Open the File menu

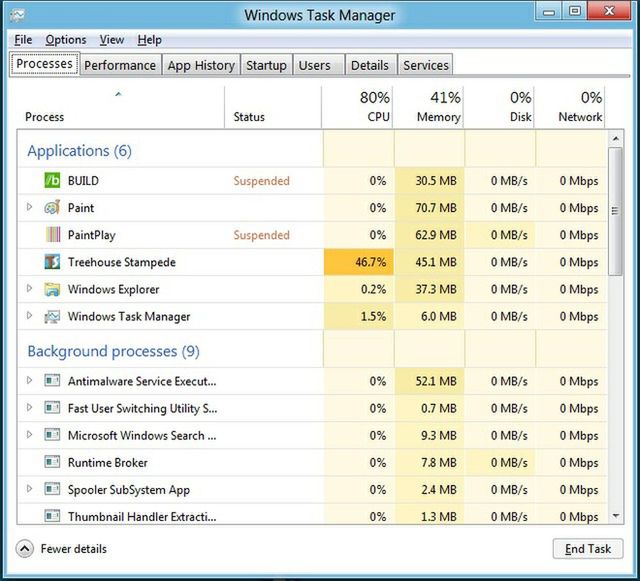[x=23, y=40]
